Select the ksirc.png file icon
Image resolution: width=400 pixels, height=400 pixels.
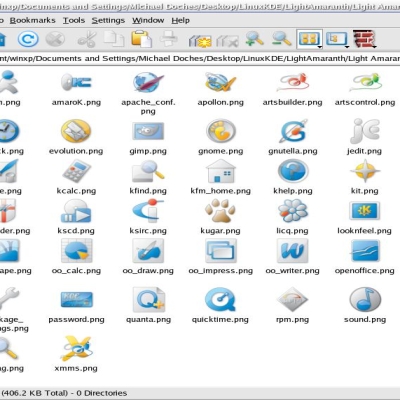[148, 211]
